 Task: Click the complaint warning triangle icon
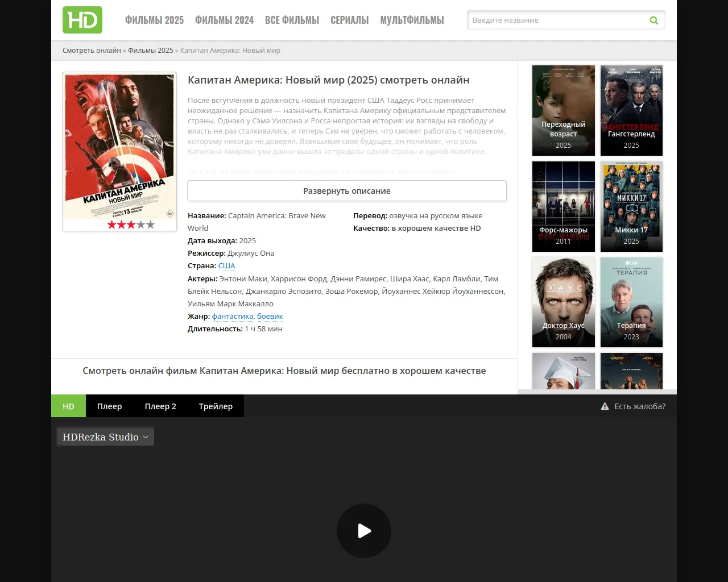tap(605, 406)
